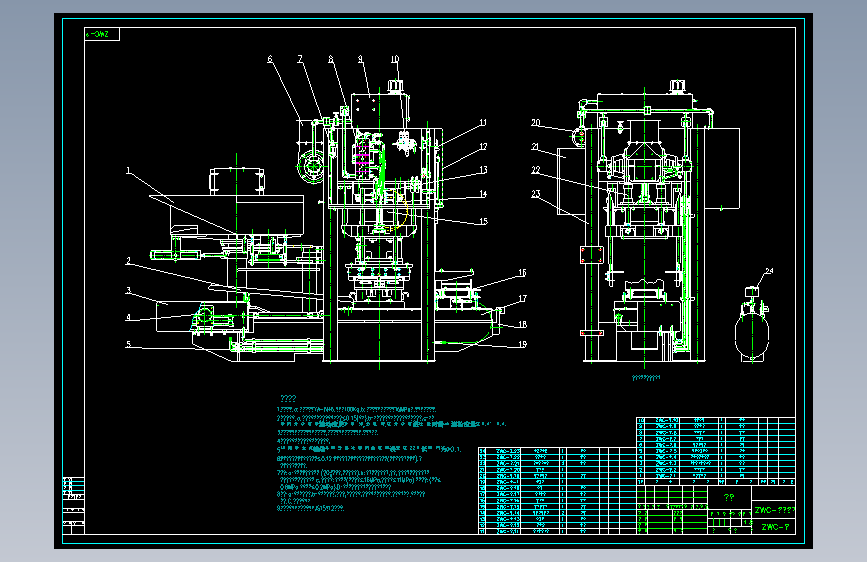867x562 pixels.
Task: Click callout number 1 on left view
Action: pyautogui.click(x=128, y=170)
